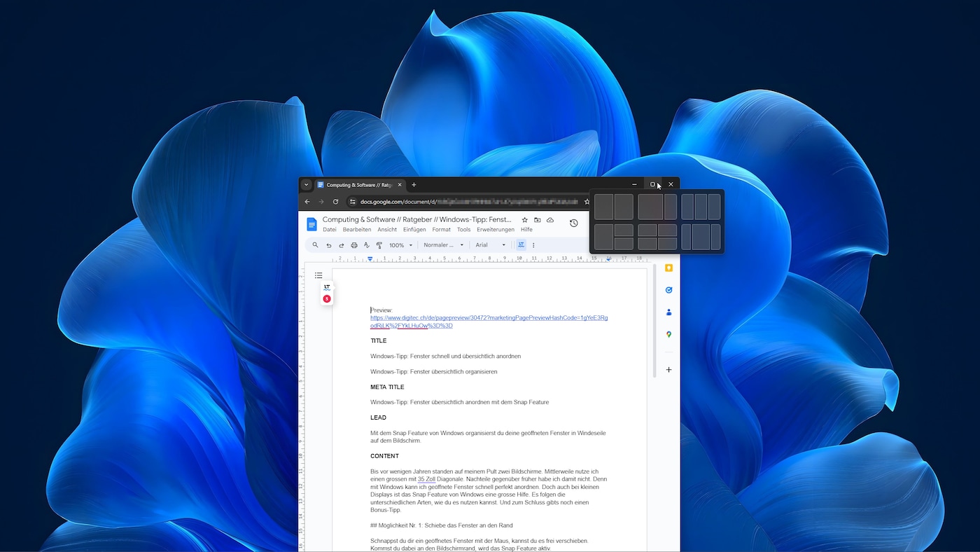Click the document title field
Viewport: 980px width, 552px height.
419,220
